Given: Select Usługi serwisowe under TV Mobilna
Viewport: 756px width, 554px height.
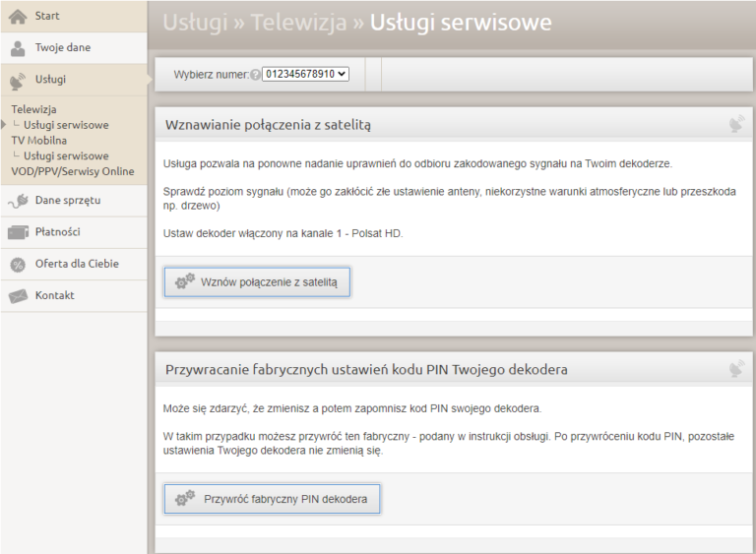Looking at the screenshot, I should pos(66,155).
